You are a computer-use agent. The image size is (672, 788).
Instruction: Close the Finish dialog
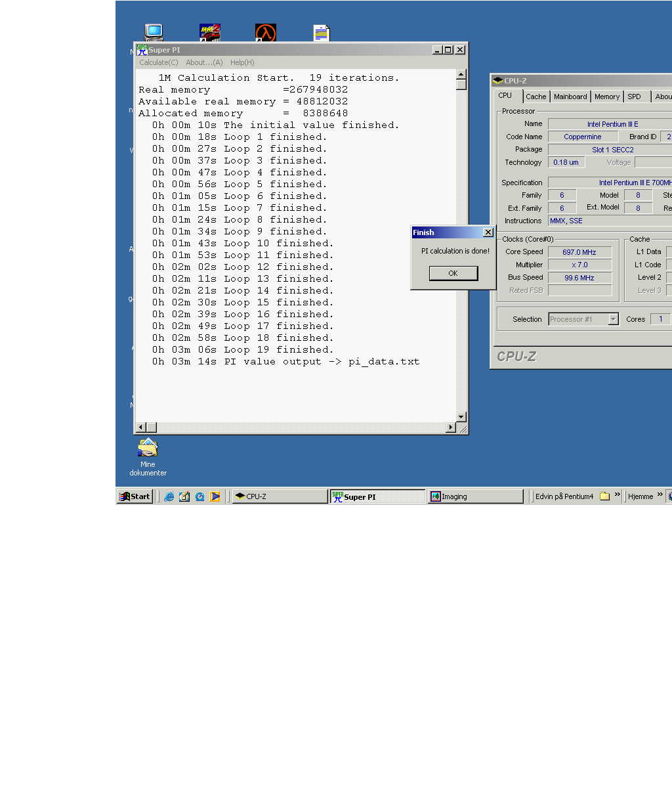click(x=488, y=232)
